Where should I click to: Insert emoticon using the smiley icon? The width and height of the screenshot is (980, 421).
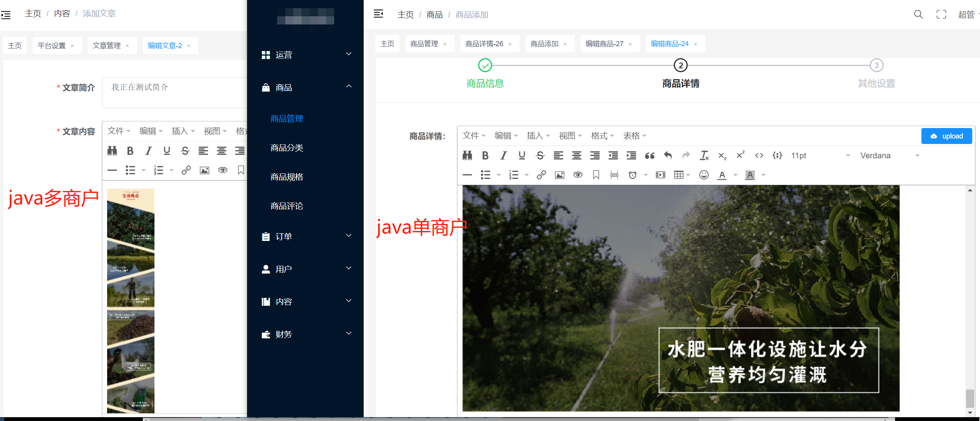pos(704,175)
